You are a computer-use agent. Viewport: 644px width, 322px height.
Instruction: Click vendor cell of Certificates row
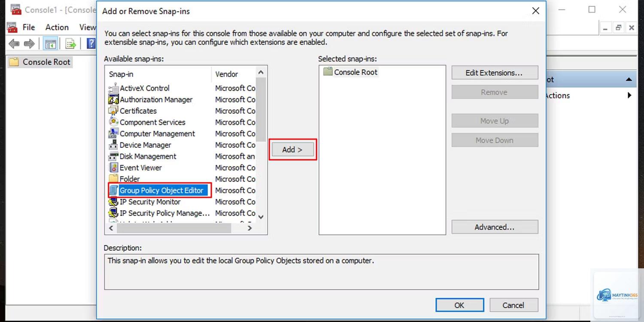[235, 111]
